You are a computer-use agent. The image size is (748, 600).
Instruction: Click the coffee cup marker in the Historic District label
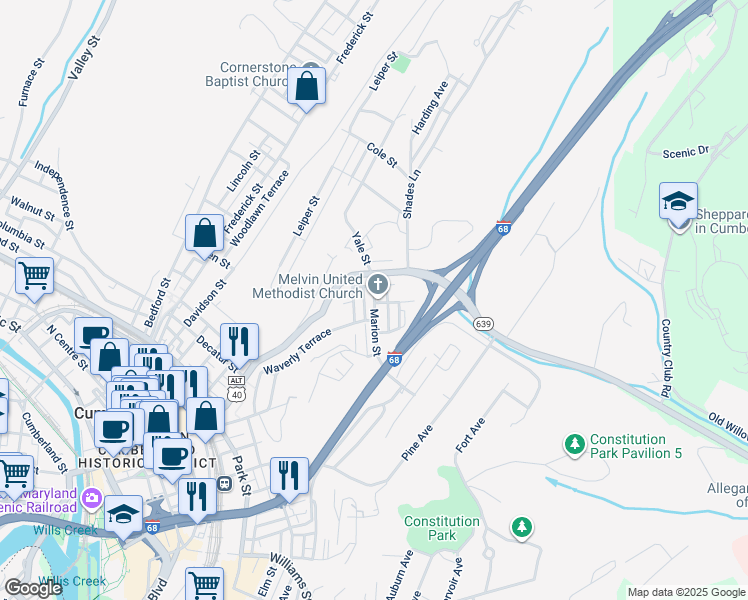point(173,459)
